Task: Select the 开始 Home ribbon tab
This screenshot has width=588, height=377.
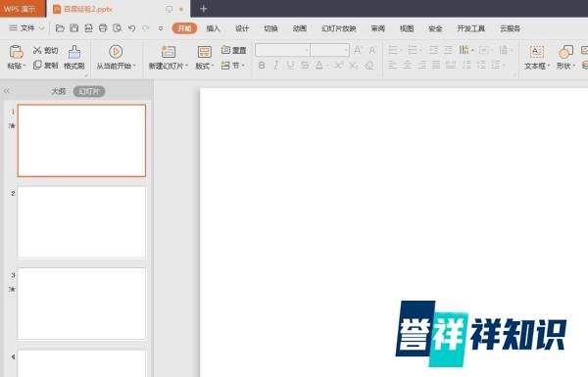Action: click(x=184, y=28)
